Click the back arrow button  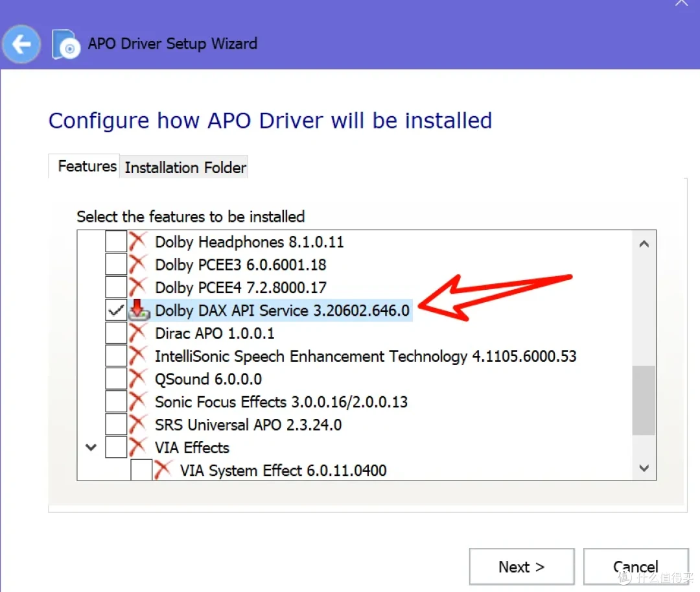(21, 44)
